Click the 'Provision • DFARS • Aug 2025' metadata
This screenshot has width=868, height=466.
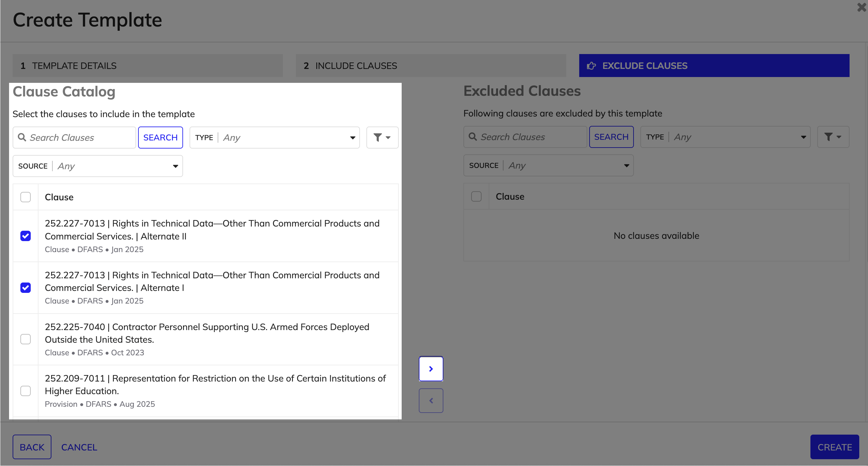tap(100, 404)
